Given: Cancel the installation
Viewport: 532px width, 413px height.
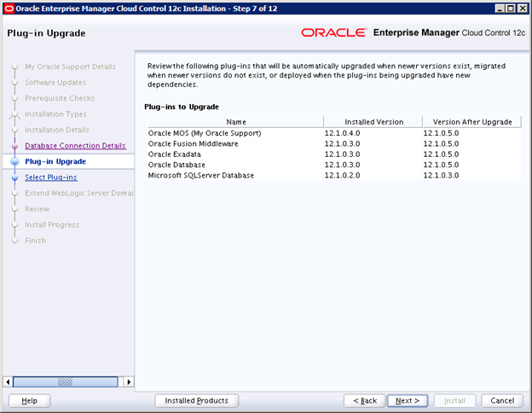Looking at the screenshot, I should [x=502, y=401].
